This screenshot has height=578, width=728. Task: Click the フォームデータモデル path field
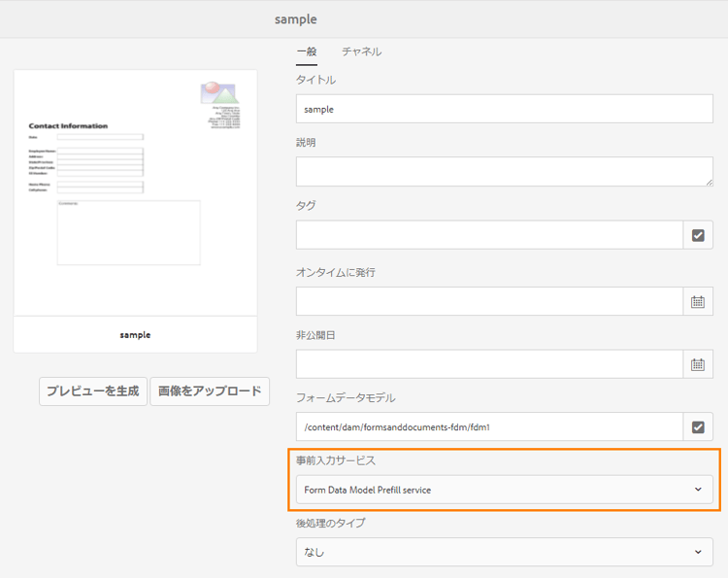pyautogui.click(x=489, y=427)
